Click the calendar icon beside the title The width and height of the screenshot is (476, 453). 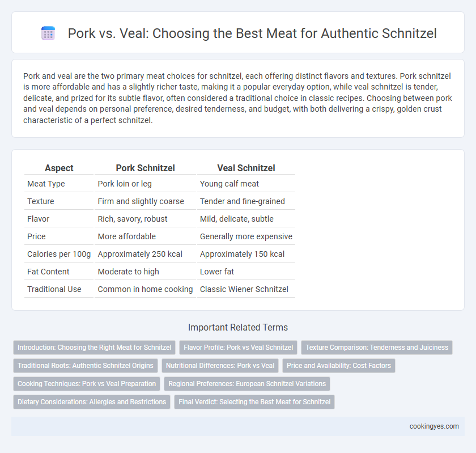click(48, 33)
